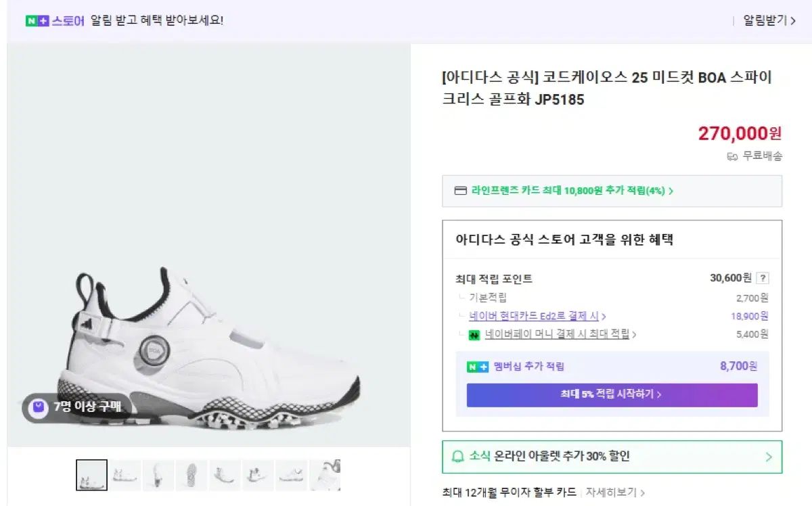Click the green Naver Pay N icon
Viewport: 812px width, 506px height.
[474, 334]
